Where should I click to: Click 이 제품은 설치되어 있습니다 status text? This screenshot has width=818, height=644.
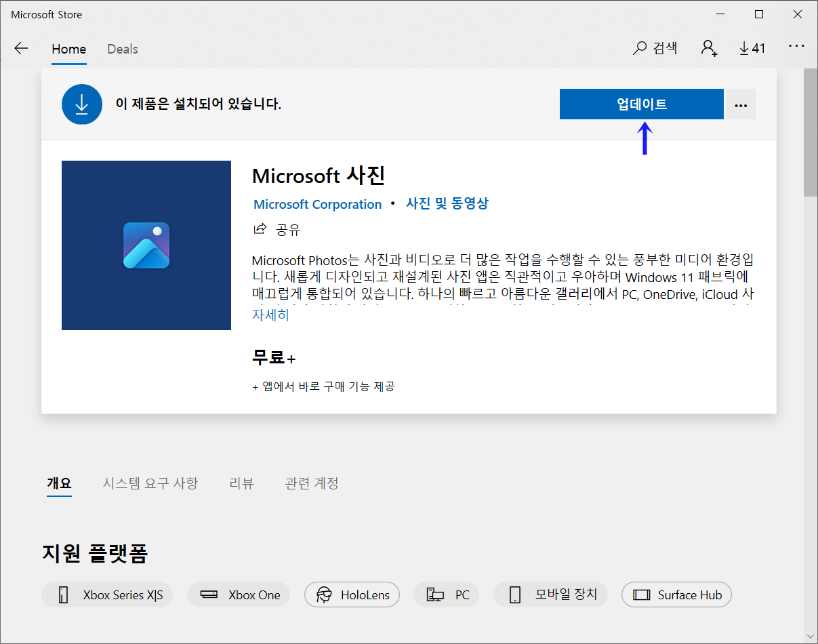199,104
